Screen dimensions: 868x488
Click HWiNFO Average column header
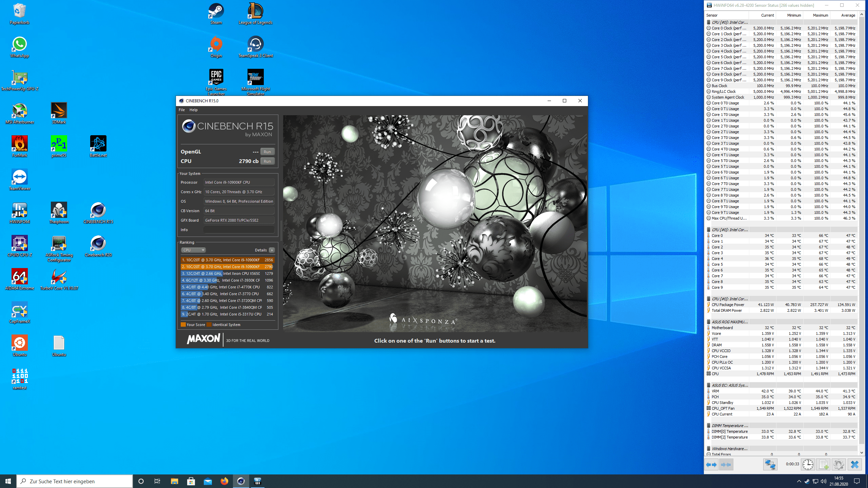point(844,15)
